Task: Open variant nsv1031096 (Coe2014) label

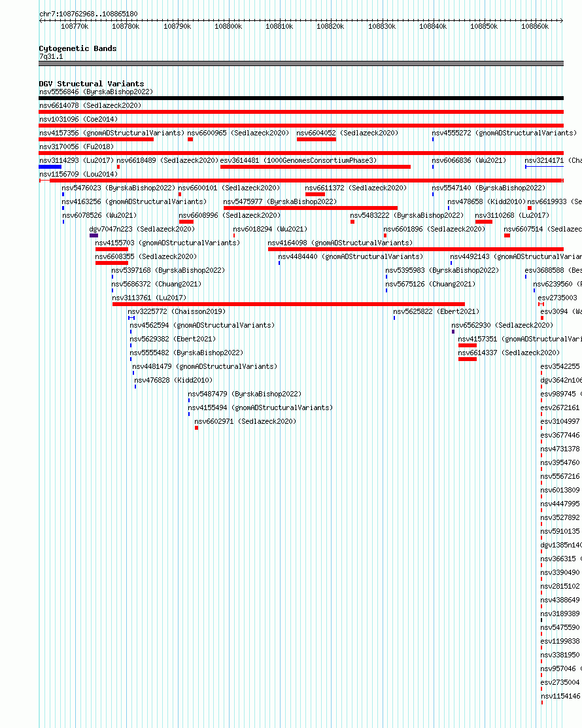Action: [x=78, y=119]
